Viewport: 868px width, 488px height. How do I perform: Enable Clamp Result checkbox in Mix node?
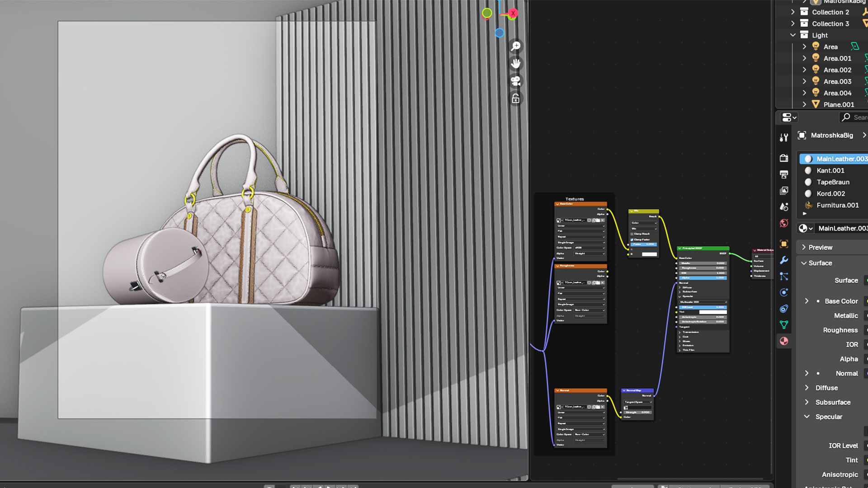pyautogui.click(x=632, y=234)
